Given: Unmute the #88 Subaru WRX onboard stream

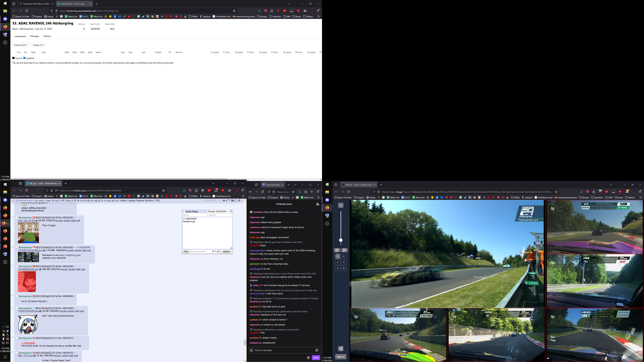Looking at the screenshot, I should (x=552, y=263).
